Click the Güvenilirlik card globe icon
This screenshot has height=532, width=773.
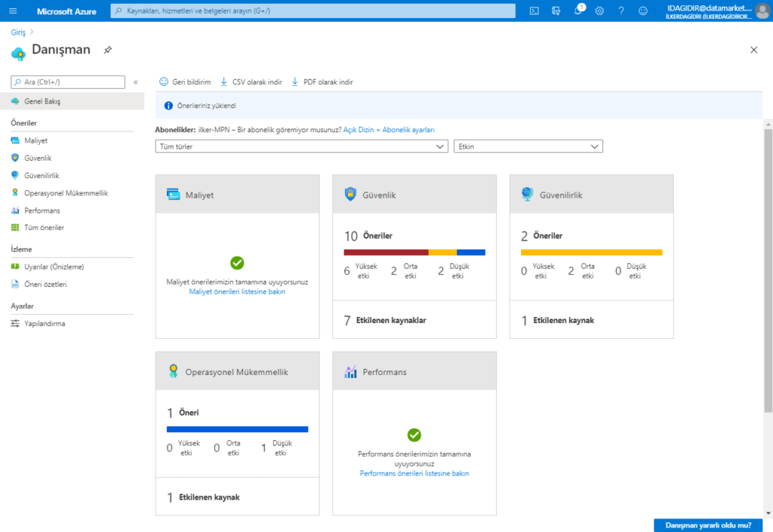click(x=527, y=194)
